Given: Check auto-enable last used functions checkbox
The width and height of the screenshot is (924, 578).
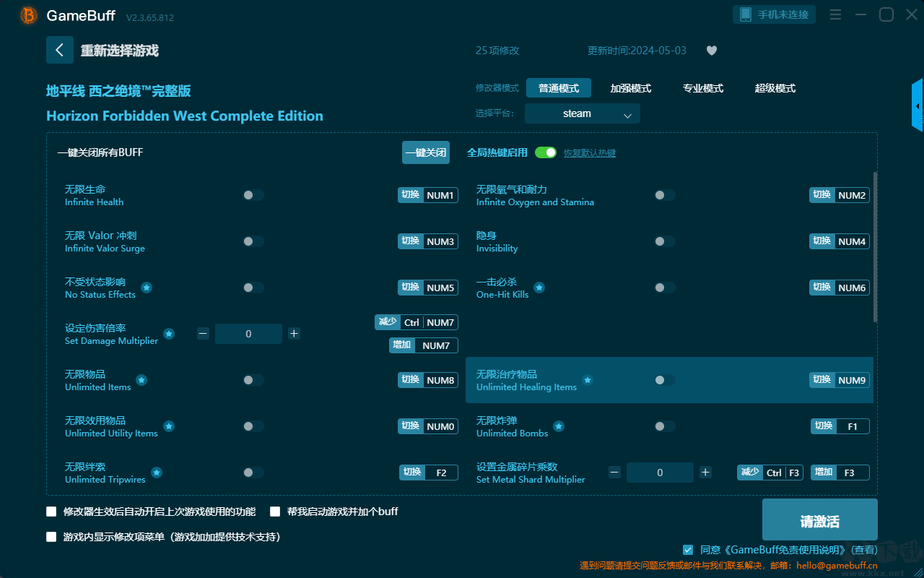Looking at the screenshot, I should coord(51,512).
